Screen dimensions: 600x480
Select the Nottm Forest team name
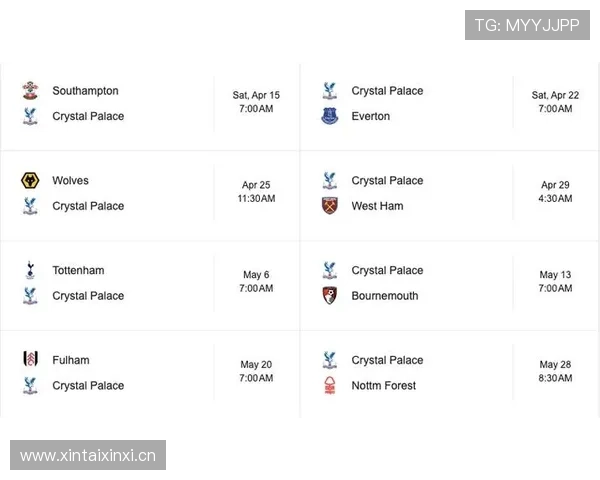(x=384, y=387)
